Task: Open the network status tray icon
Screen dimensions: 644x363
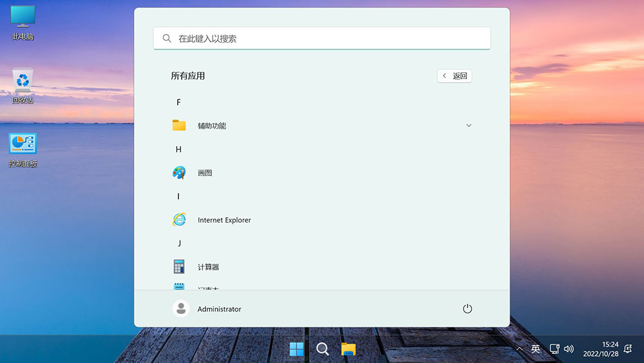Action: [554, 349]
